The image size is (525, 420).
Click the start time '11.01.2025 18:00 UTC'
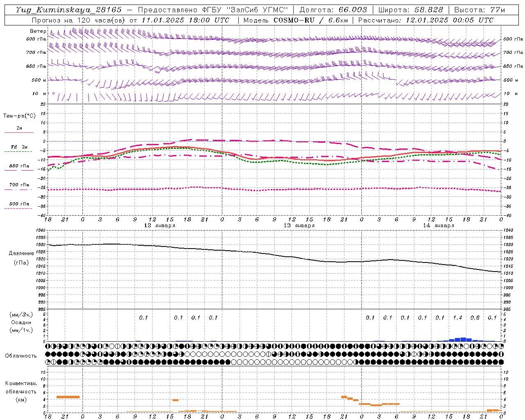click(x=185, y=20)
